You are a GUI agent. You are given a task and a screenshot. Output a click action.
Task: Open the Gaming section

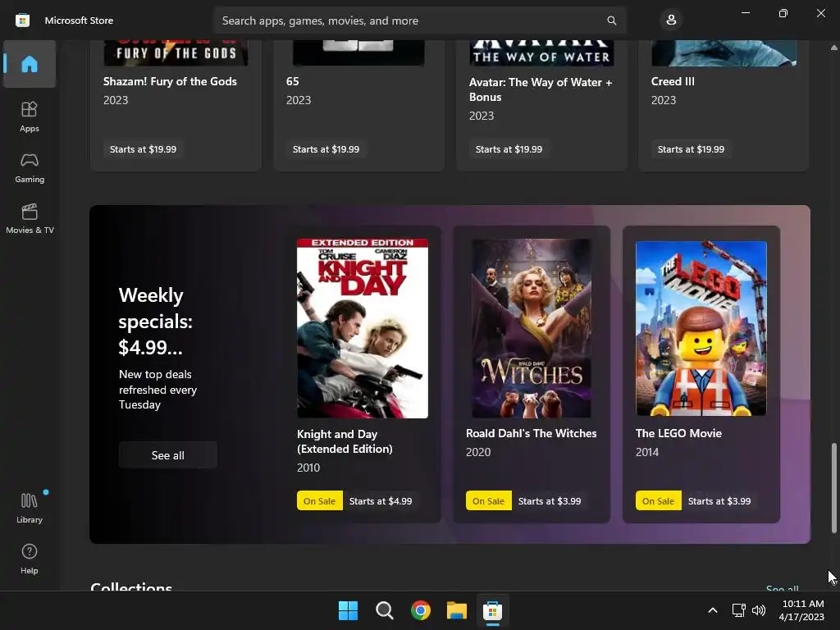(x=30, y=168)
